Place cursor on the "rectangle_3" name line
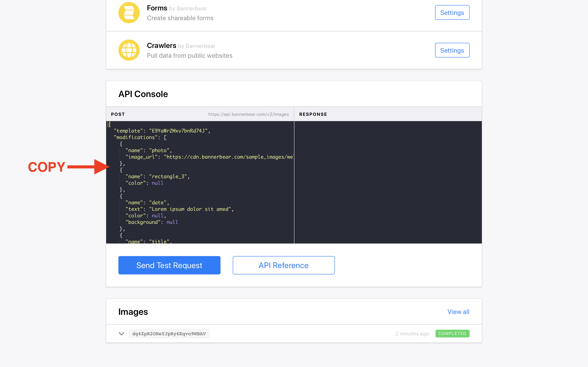This screenshot has height=367, width=588. point(157,176)
